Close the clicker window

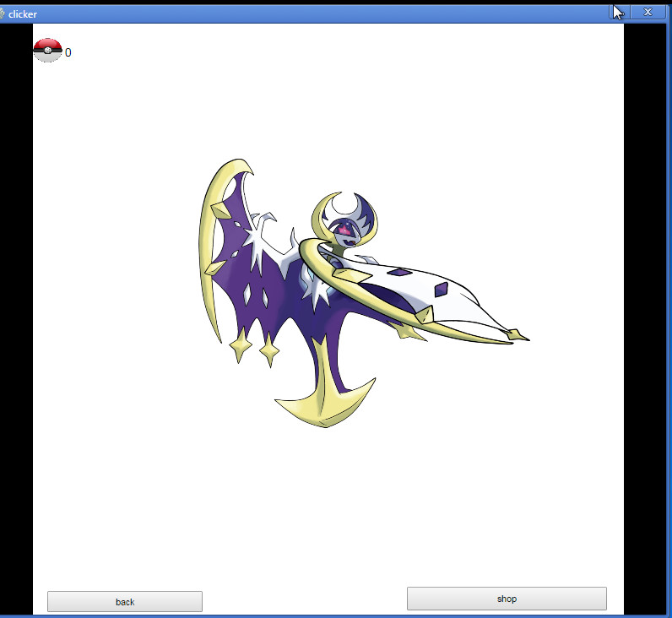648,12
